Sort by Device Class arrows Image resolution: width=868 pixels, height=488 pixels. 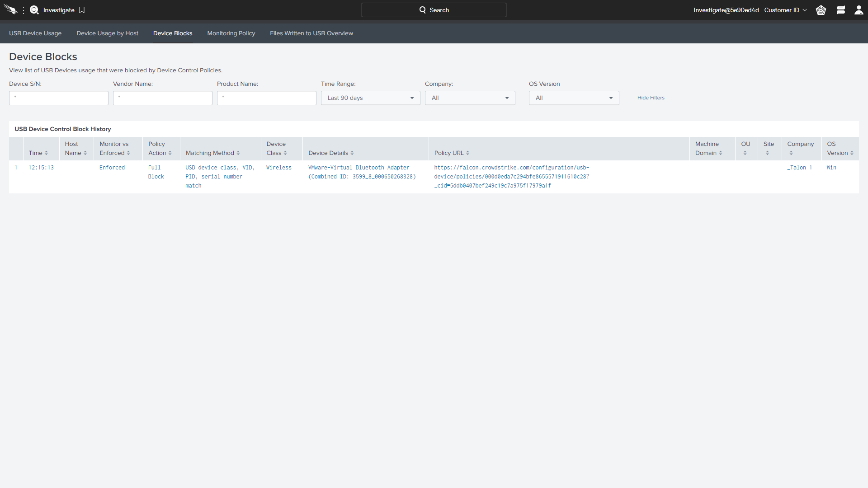point(285,153)
